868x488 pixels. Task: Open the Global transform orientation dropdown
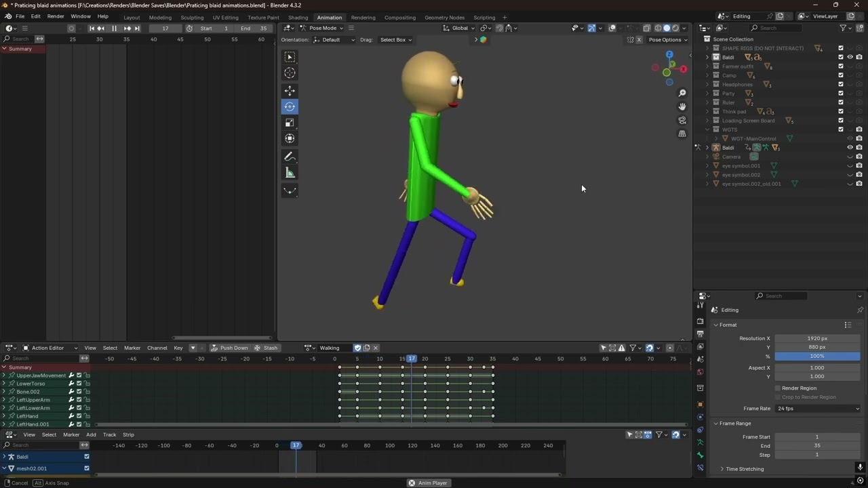tap(459, 28)
